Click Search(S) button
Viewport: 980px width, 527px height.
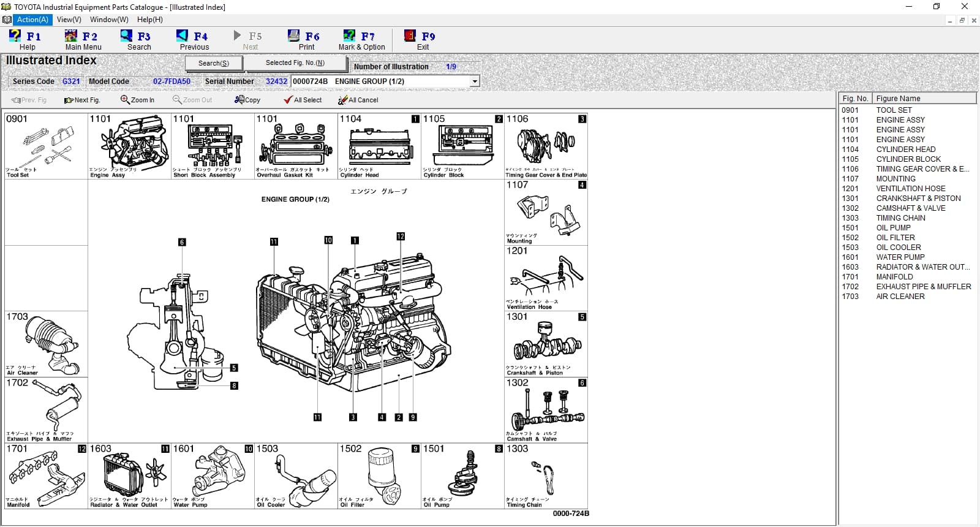pos(214,63)
